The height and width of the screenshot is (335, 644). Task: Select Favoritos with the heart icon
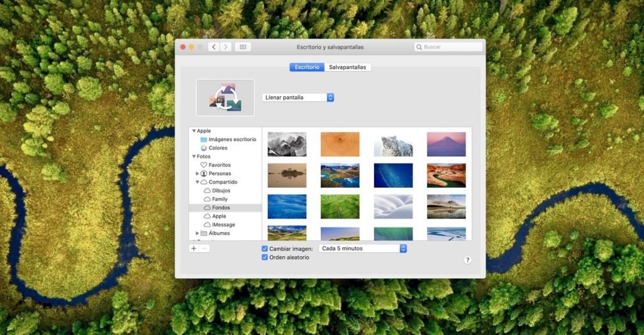click(219, 165)
